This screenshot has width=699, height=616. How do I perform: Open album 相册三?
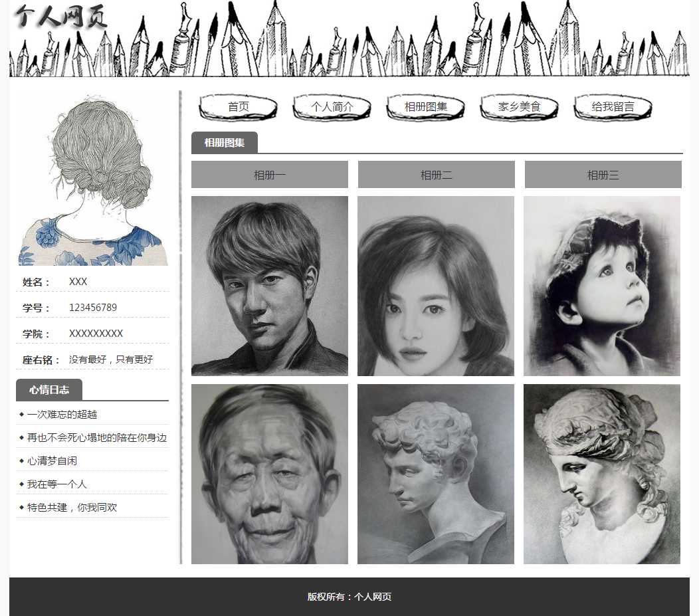(x=603, y=175)
